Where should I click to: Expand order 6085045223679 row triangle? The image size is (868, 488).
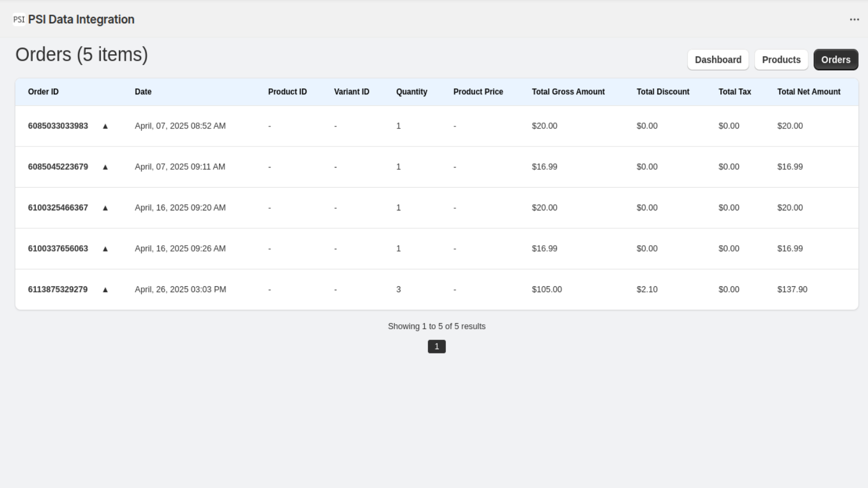click(105, 167)
